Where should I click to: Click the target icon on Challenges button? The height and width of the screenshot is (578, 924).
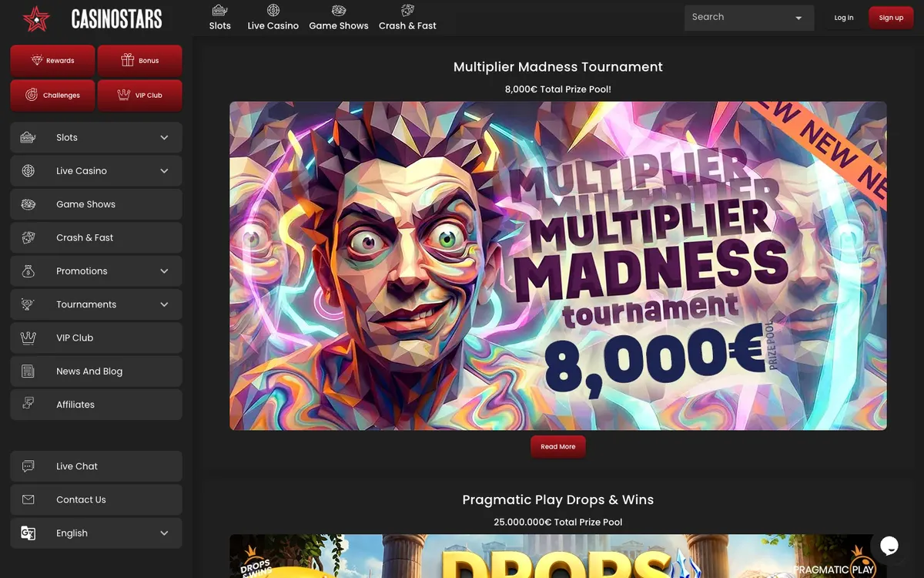(x=32, y=95)
